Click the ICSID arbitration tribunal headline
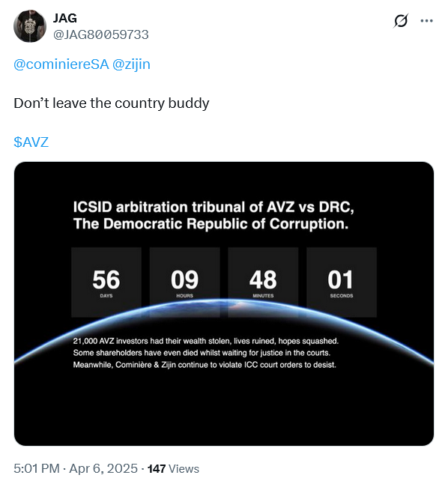448x484 pixels. coord(214,216)
